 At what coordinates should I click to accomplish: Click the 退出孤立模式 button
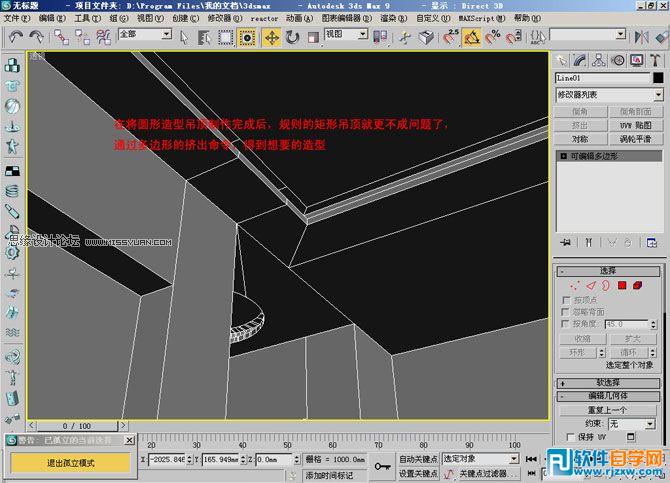coord(71,463)
